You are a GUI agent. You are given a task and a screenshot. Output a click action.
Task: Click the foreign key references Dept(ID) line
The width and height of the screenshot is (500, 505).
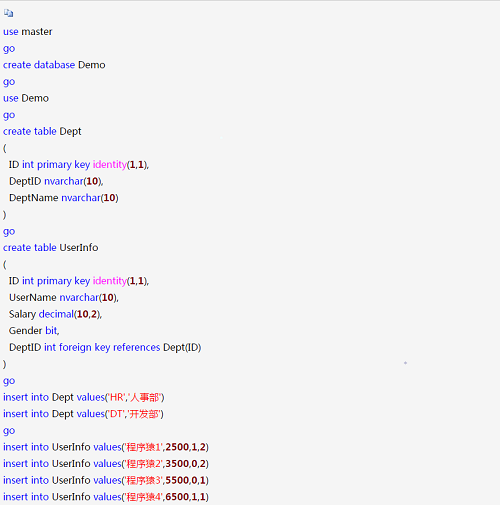[105, 348]
